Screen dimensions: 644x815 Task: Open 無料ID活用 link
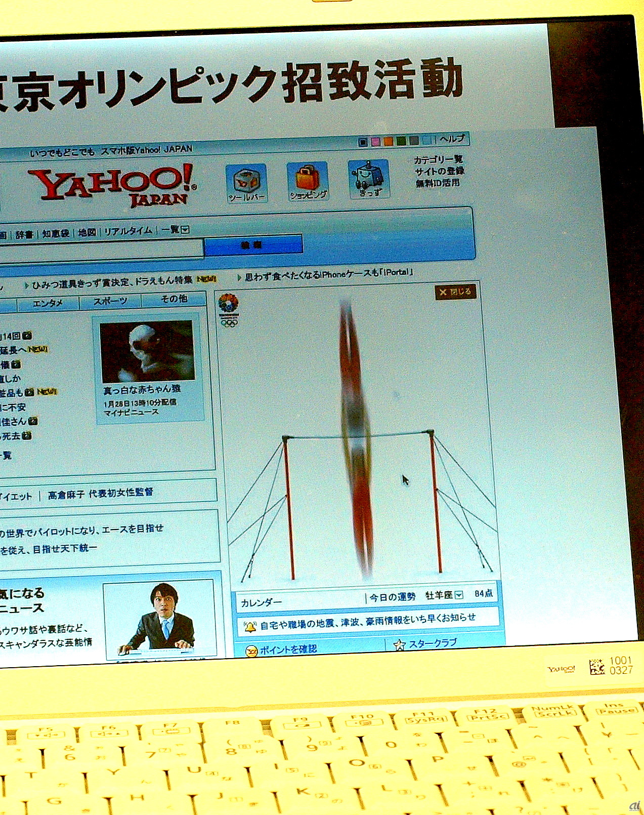438,183
